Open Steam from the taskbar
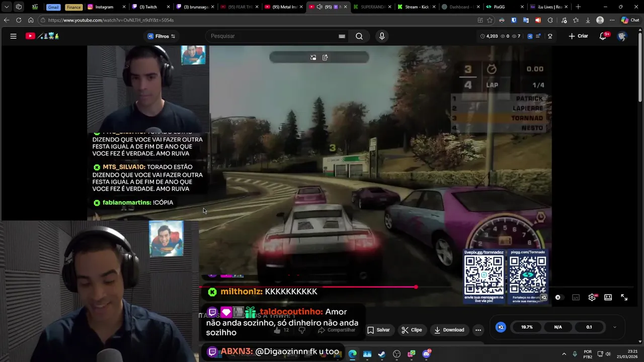Screen dimensions: 644x362 382,354
